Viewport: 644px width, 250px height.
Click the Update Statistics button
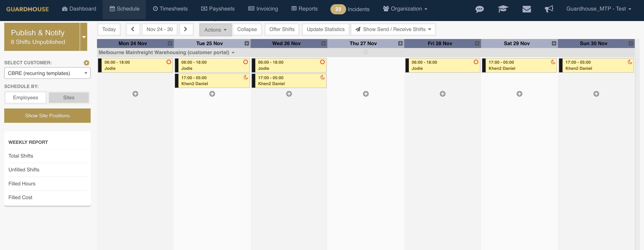click(325, 29)
